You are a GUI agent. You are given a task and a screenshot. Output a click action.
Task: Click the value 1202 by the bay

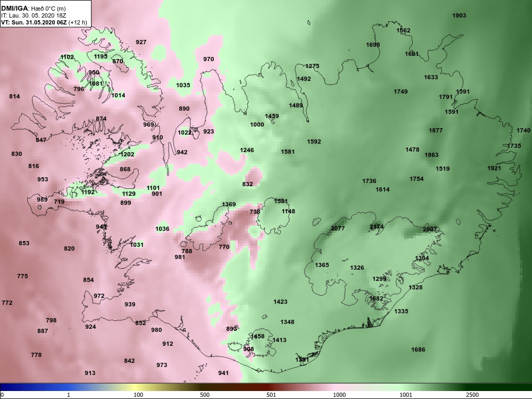128,154
